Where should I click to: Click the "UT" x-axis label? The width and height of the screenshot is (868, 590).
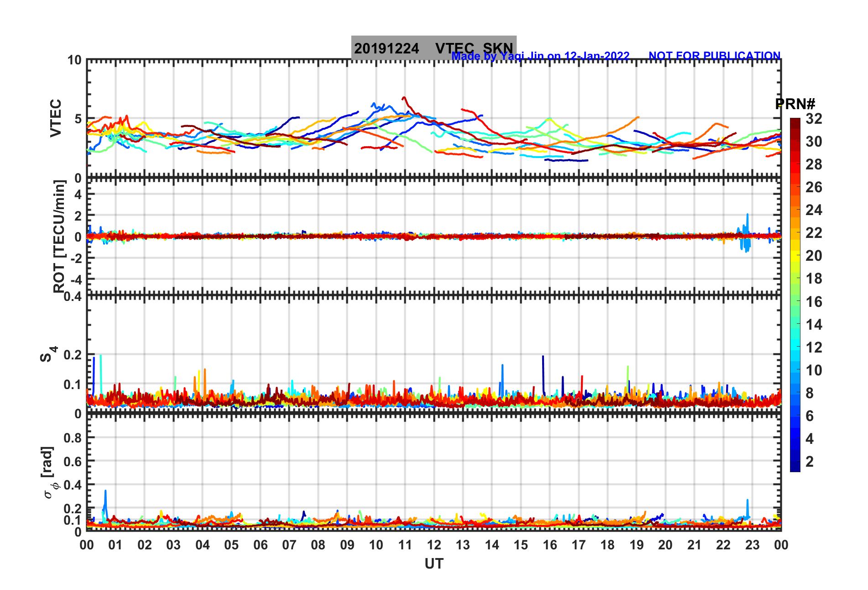434,564
